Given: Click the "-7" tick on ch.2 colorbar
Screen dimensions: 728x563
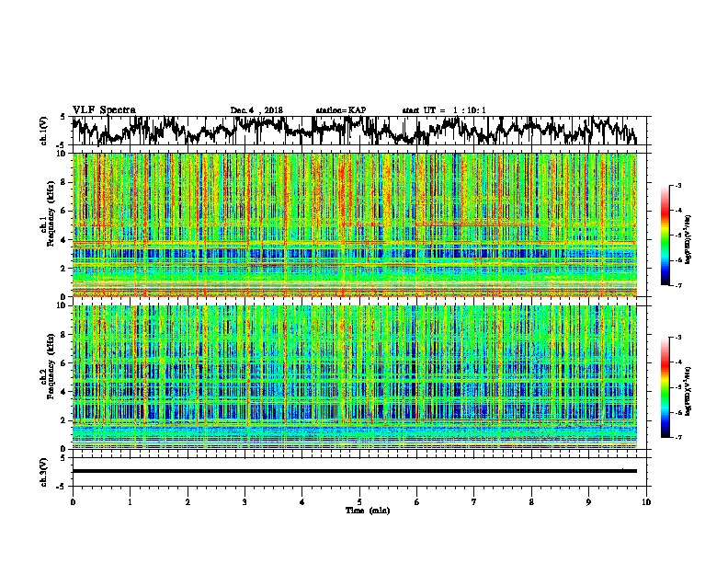Looking at the screenshot, I should point(677,437).
